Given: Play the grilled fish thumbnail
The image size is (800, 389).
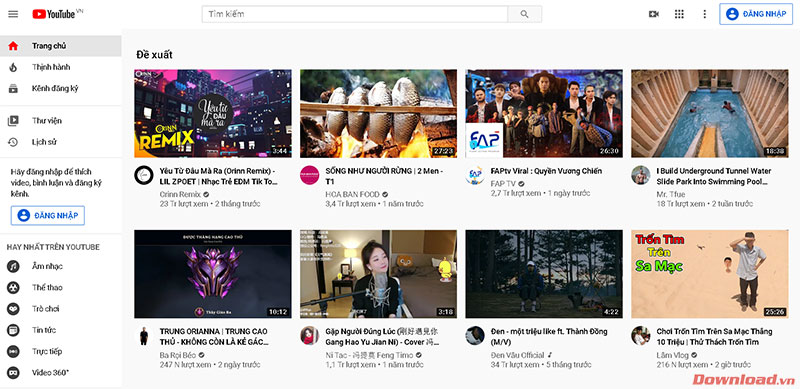Looking at the screenshot, I should [x=378, y=113].
